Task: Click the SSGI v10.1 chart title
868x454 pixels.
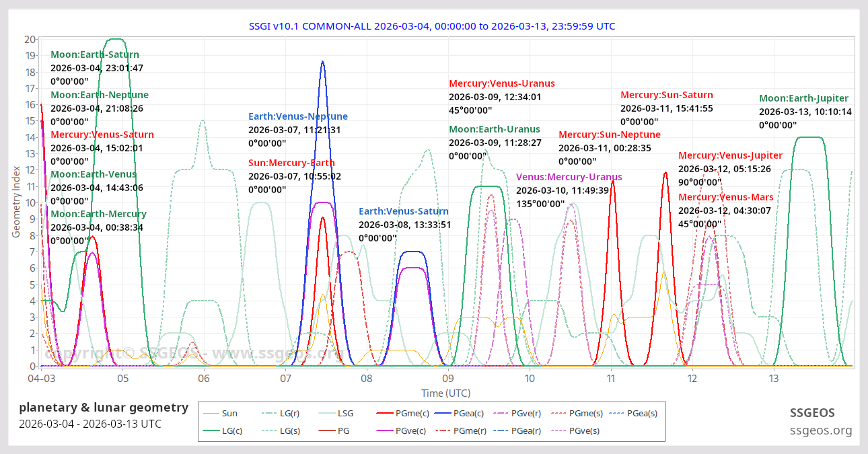Action: click(433, 26)
